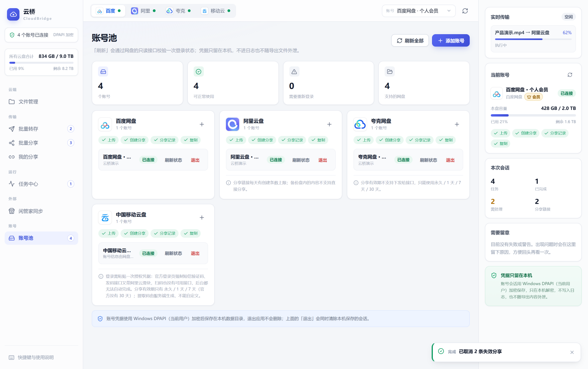Click the 分享链接 count in 本次会话
The width and height of the screenshot is (588, 369).
[x=537, y=202]
